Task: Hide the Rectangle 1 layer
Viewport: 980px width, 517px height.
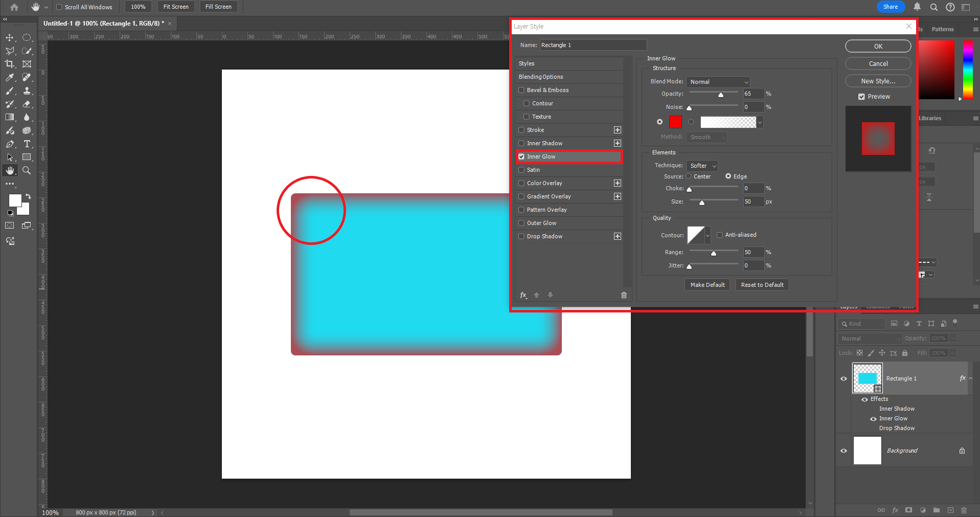Action: point(844,378)
